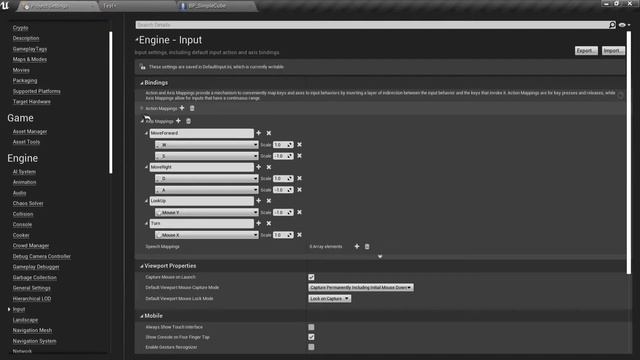Viewport: 640px width, 360px height.
Task: Collapse the Mobile section
Action: coord(142,316)
